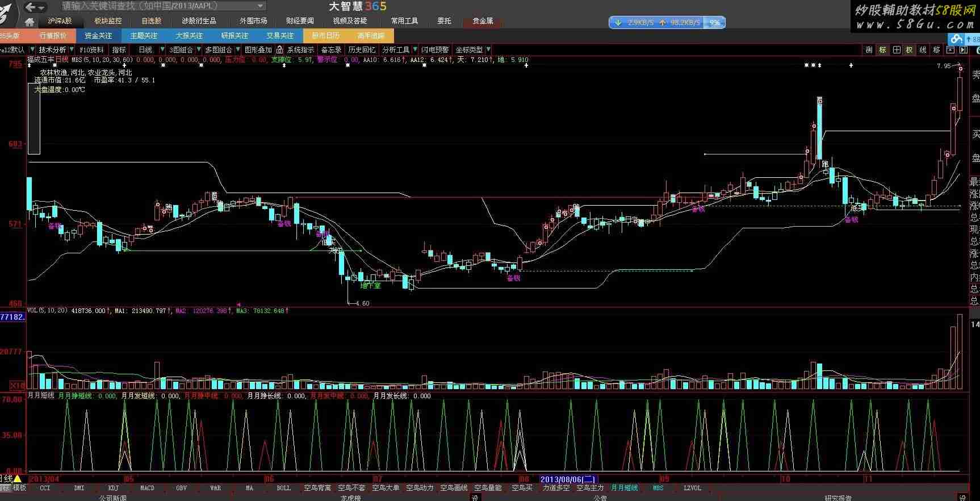Select the MACD indicator tab
The image size is (980, 501).
148,488
